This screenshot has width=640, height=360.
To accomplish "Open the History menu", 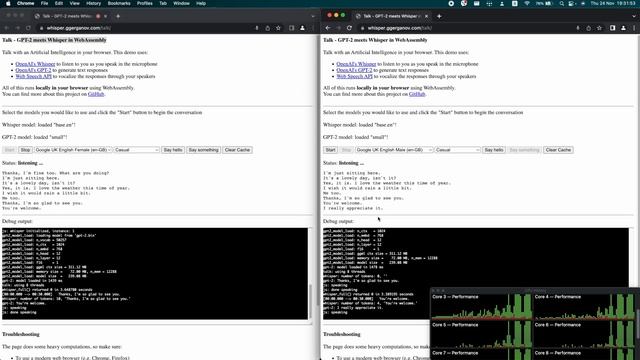I will [x=93, y=3].
